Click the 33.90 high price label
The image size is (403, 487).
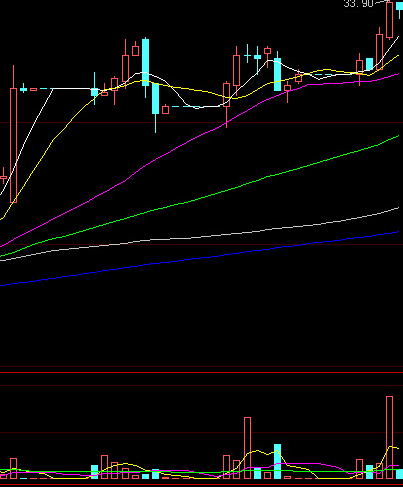point(359,4)
